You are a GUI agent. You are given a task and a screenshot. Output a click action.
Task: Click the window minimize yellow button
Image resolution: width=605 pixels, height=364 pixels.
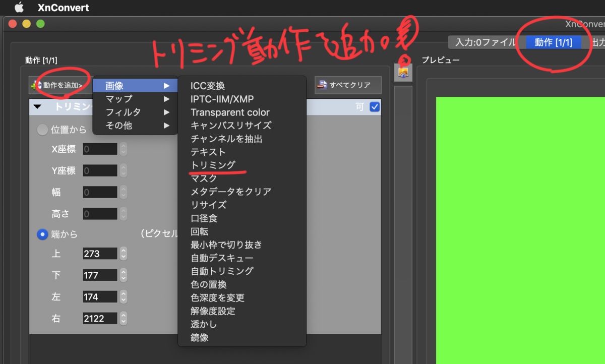click(26, 24)
